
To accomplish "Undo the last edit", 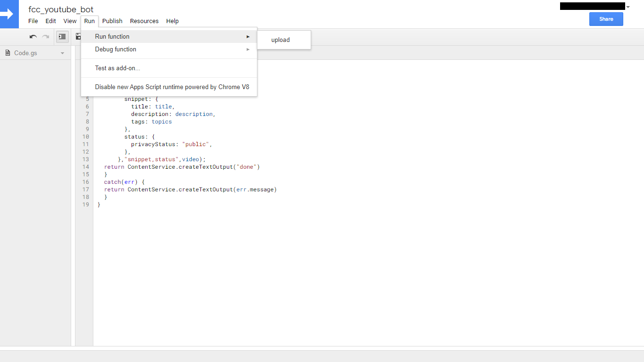I will pyautogui.click(x=33, y=37).
